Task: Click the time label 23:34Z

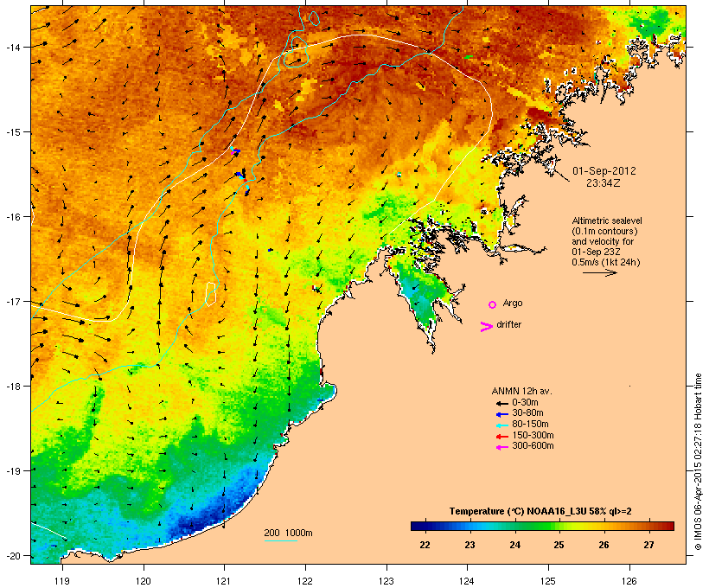Action: (x=604, y=183)
